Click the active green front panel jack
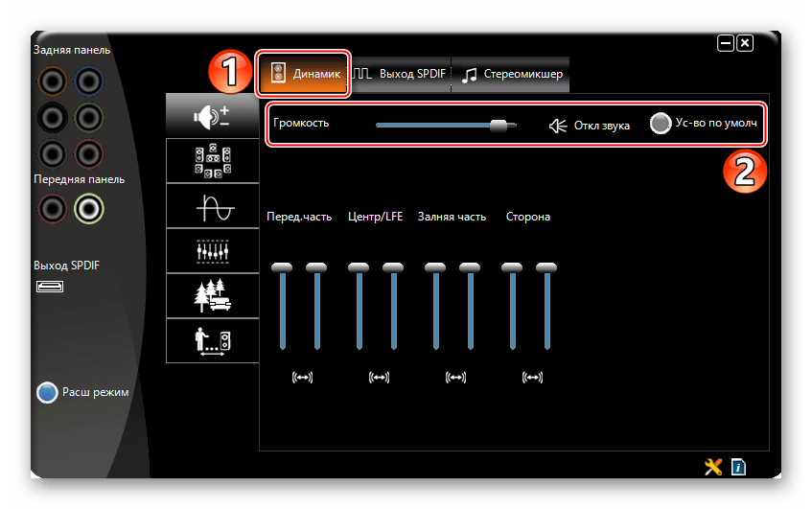 point(88,207)
